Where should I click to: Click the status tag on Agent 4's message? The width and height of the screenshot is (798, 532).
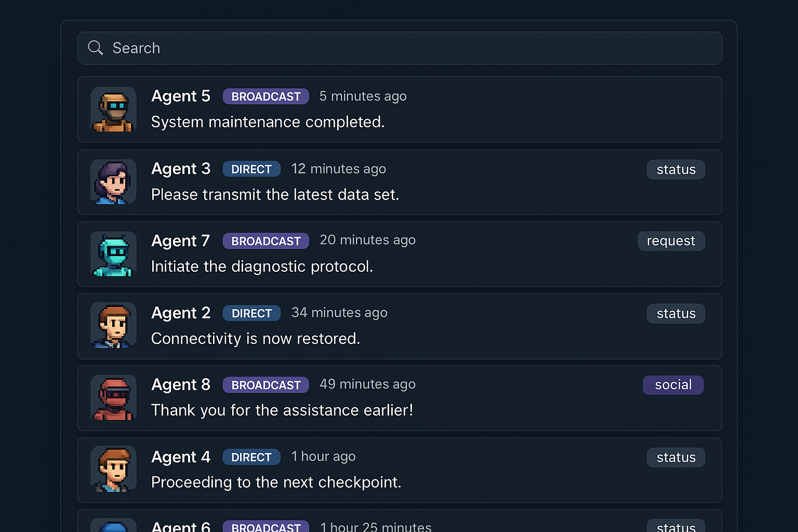click(675, 457)
